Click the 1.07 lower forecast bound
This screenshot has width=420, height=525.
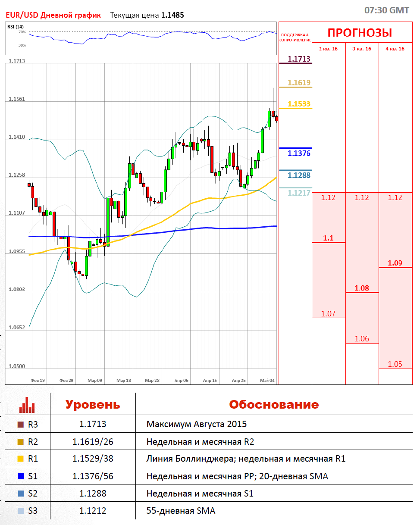pyautogui.click(x=328, y=313)
